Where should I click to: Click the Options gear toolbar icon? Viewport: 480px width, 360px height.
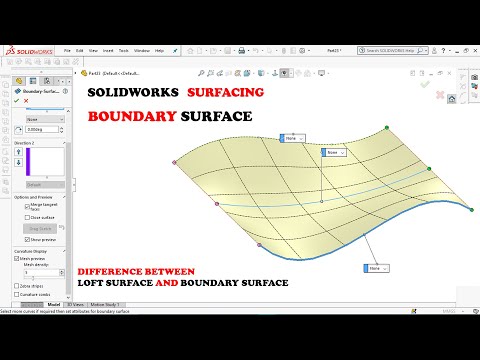pyautogui.click(x=302, y=51)
